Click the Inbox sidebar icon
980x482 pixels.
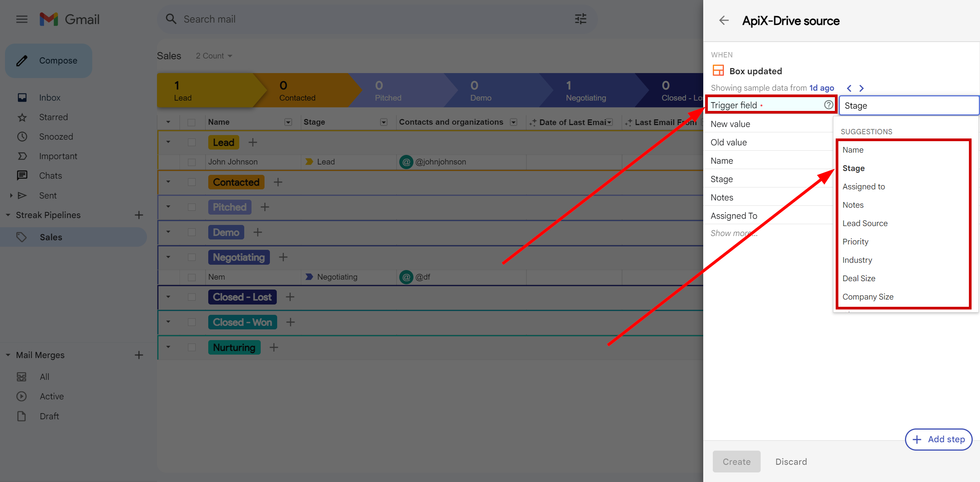tap(22, 97)
